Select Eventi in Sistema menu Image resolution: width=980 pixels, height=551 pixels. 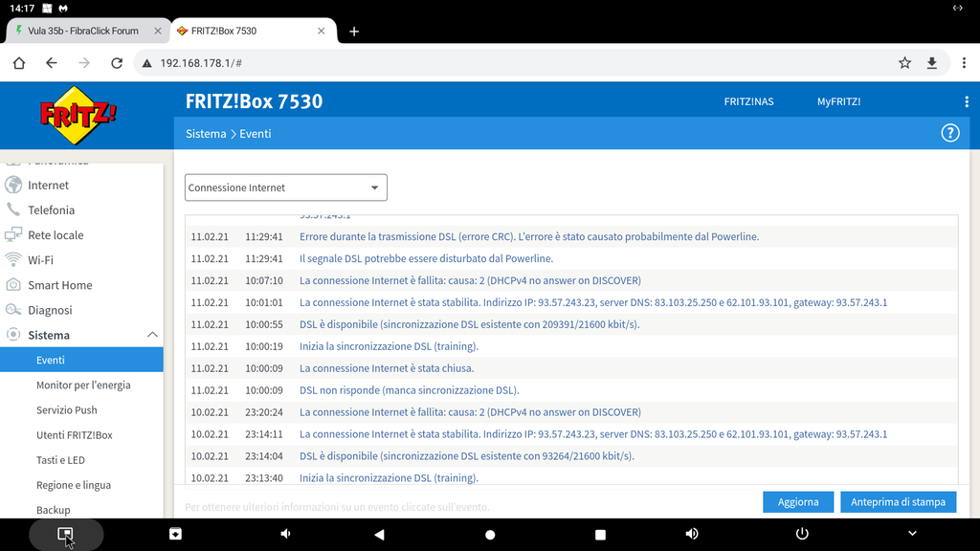point(81,360)
